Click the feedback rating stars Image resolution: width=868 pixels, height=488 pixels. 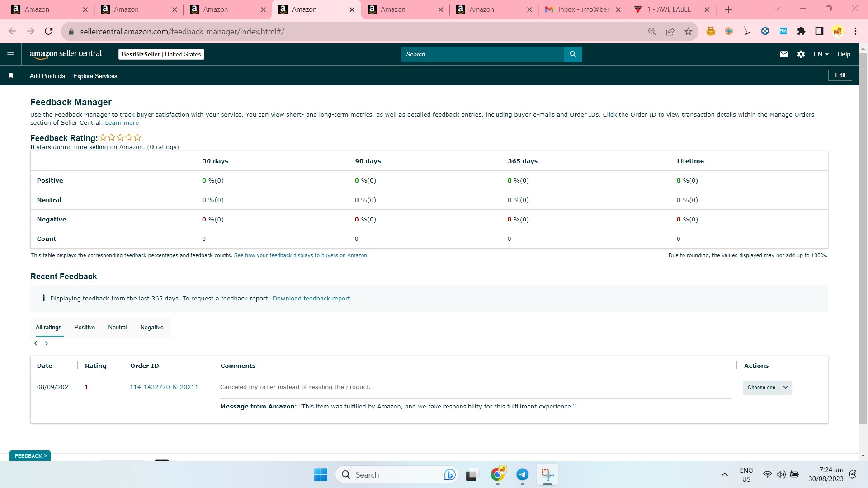tap(120, 137)
